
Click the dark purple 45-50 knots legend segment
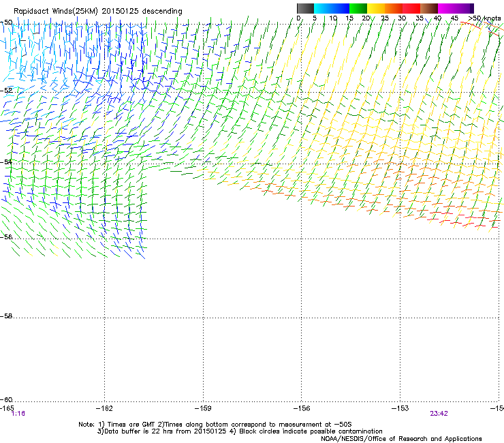464,8
